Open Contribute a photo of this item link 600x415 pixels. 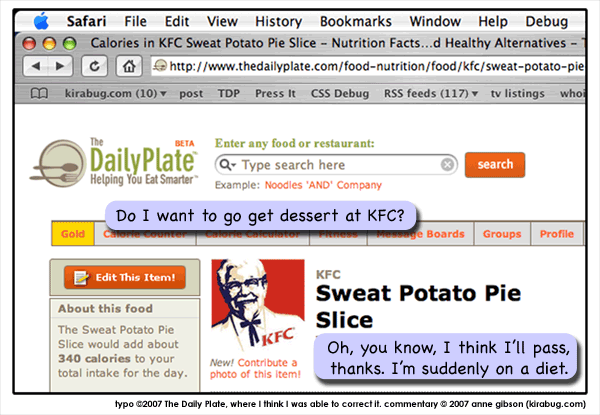[255, 368]
